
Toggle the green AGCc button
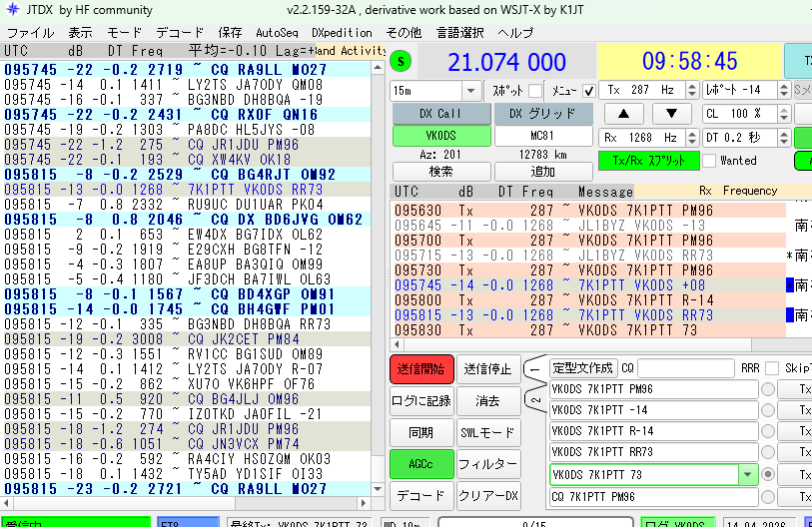(x=421, y=464)
